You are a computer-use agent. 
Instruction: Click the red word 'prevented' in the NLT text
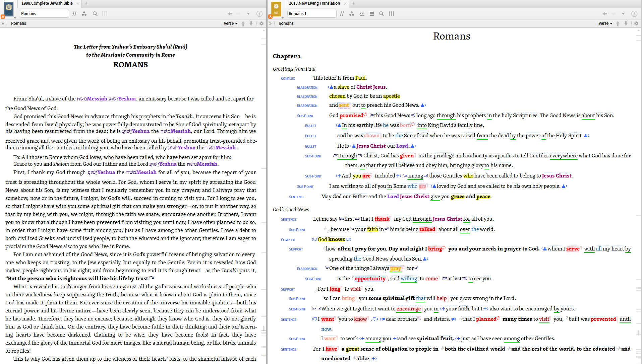tap(603, 319)
